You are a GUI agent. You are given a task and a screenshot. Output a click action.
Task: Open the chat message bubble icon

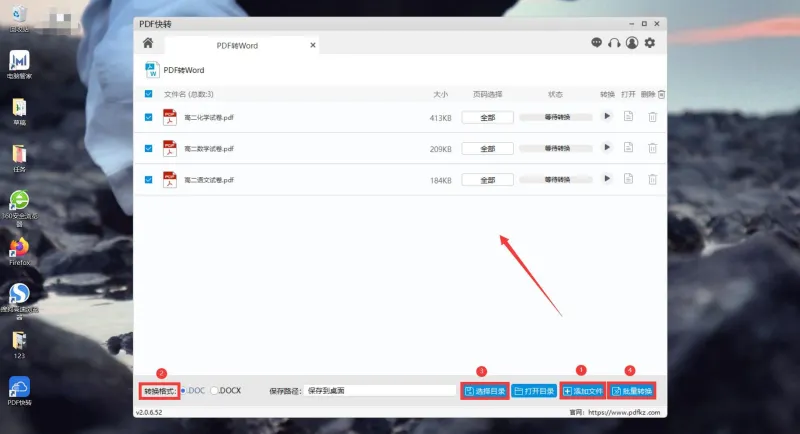(x=596, y=43)
